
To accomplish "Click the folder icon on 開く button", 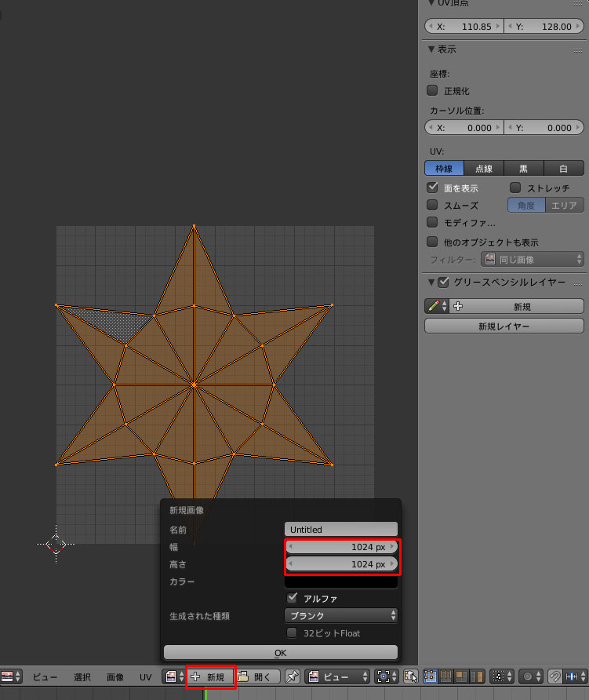I will coord(243,676).
